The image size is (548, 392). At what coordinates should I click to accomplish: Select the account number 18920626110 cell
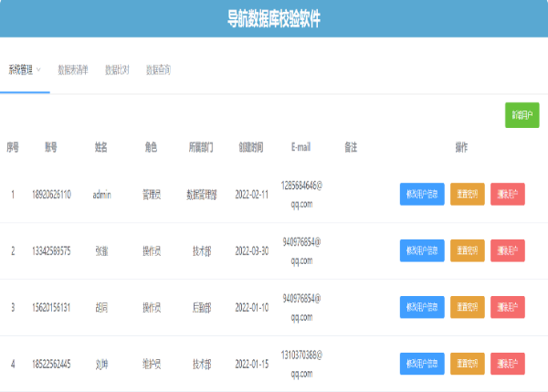[51, 194]
